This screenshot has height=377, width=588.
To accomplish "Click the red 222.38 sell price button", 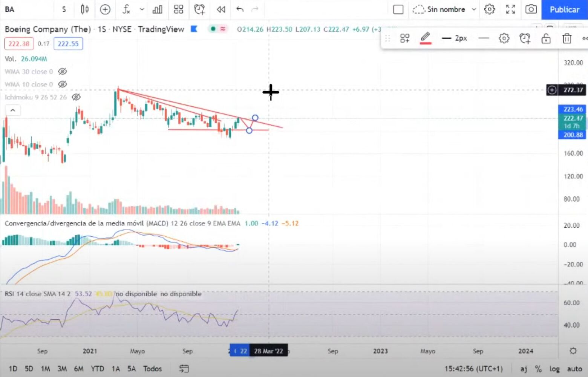I will pos(19,44).
